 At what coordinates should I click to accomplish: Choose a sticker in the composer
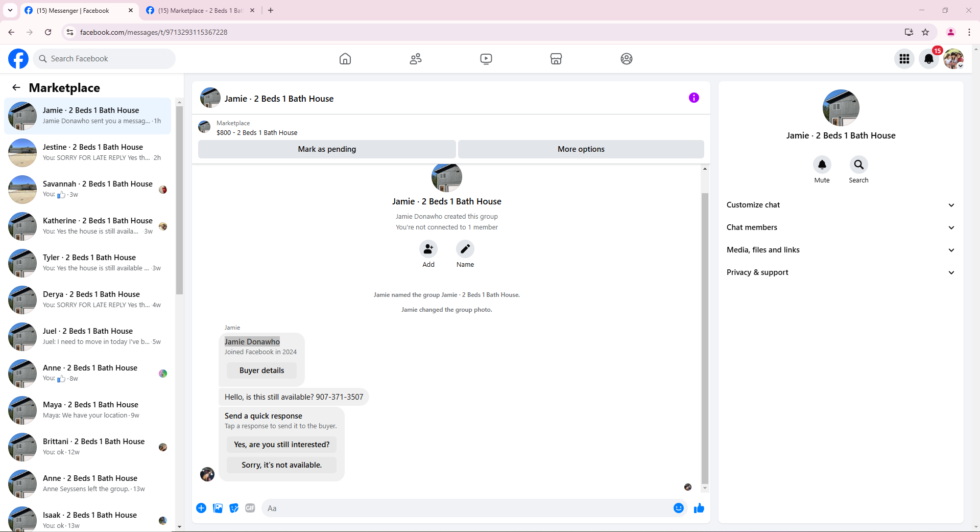coord(234,508)
